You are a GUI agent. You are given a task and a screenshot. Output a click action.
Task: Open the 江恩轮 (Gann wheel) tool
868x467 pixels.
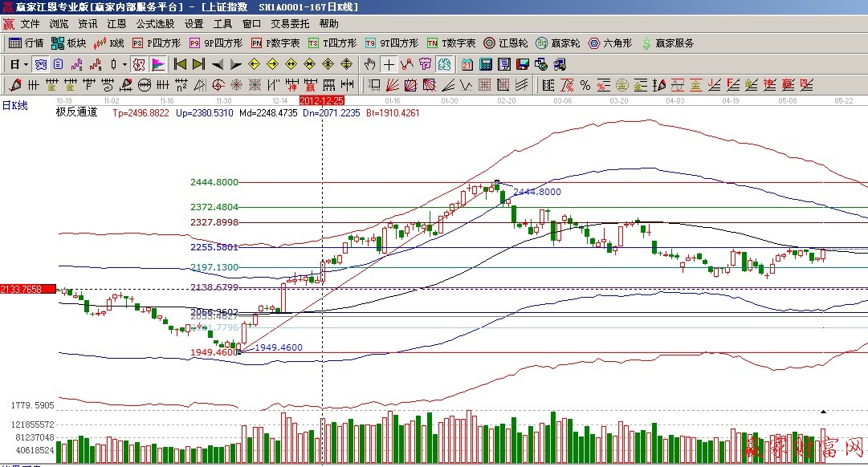(x=505, y=43)
